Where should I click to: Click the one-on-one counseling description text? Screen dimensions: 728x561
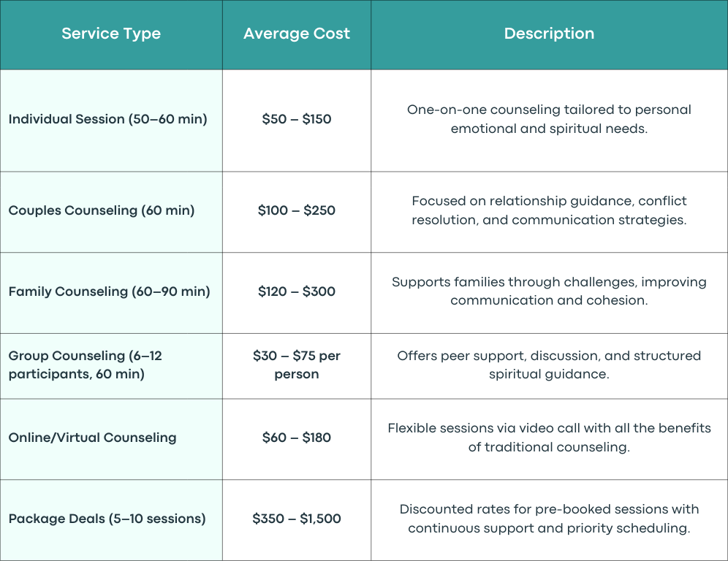tap(549, 119)
